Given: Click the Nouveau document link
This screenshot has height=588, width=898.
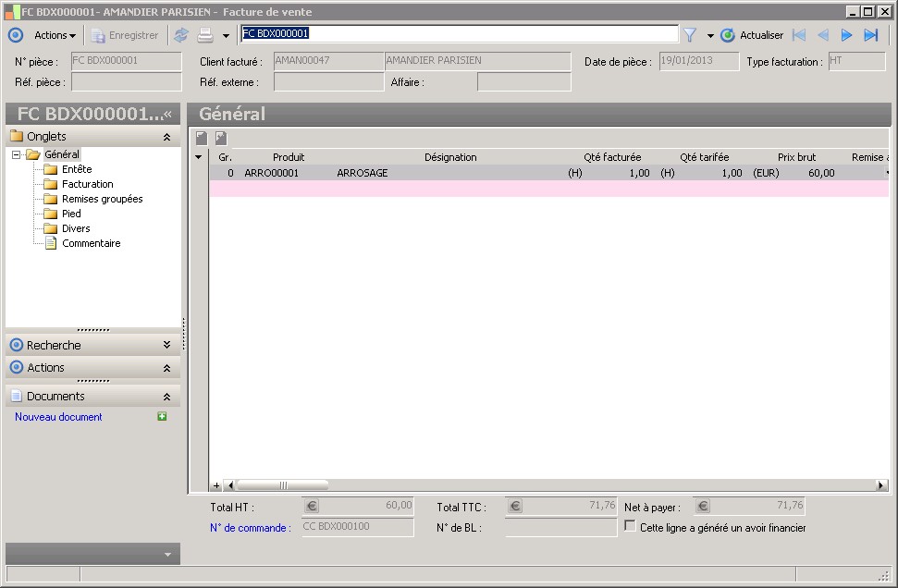Looking at the screenshot, I should click(x=58, y=417).
